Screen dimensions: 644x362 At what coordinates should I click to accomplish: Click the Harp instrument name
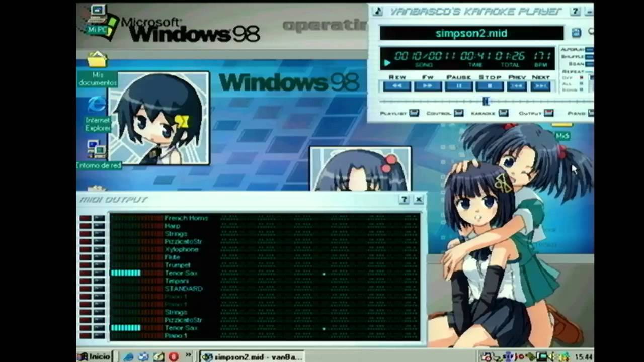click(x=172, y=226)
